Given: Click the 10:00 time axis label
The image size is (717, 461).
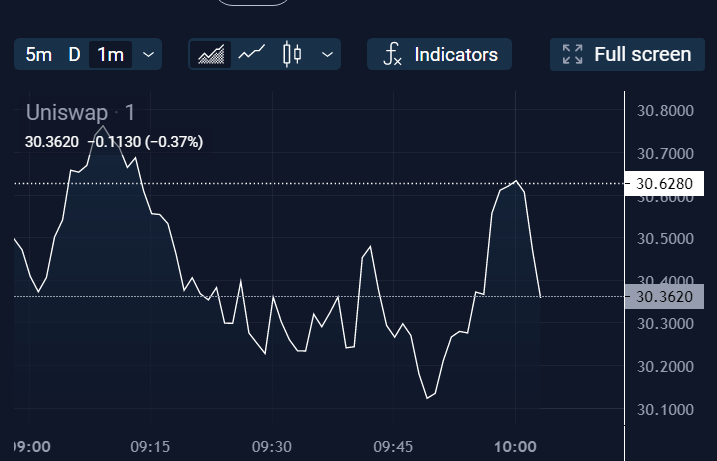Looking at the screenshot, I should click(x=515, y=446).
